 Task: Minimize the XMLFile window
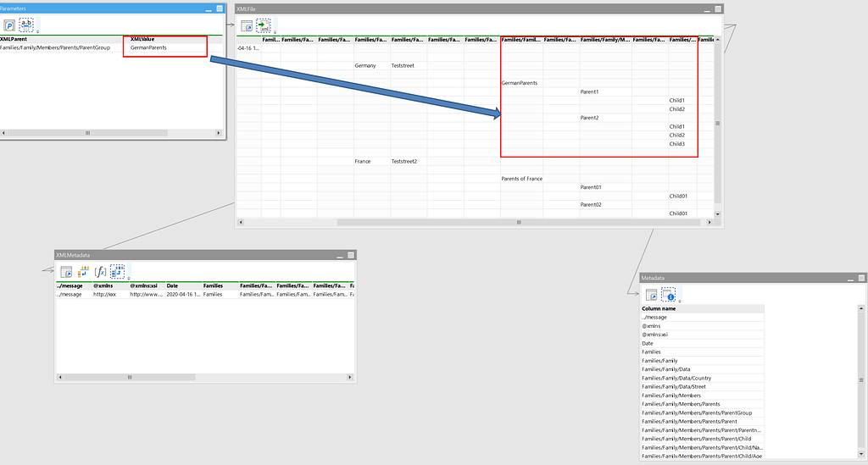point(707,10)
